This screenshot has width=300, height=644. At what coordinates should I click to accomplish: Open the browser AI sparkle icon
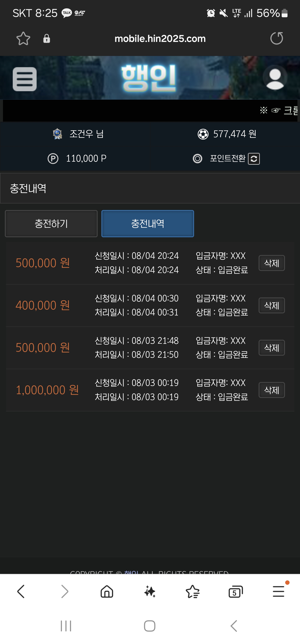tap(150, 592)
